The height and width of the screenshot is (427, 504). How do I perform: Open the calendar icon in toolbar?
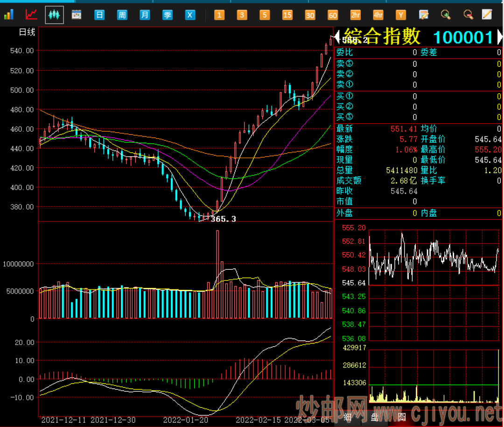coord(77,15)
